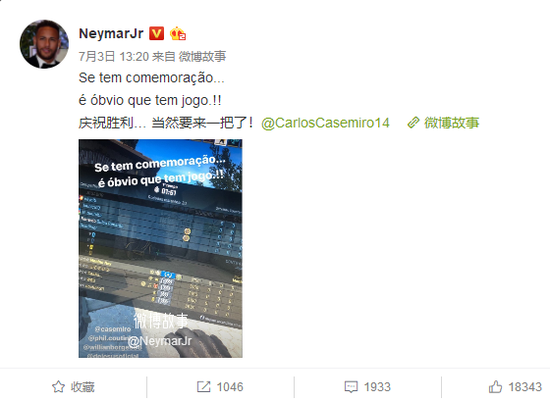Click the thumbs-up like icon

(x=495, y=387)
